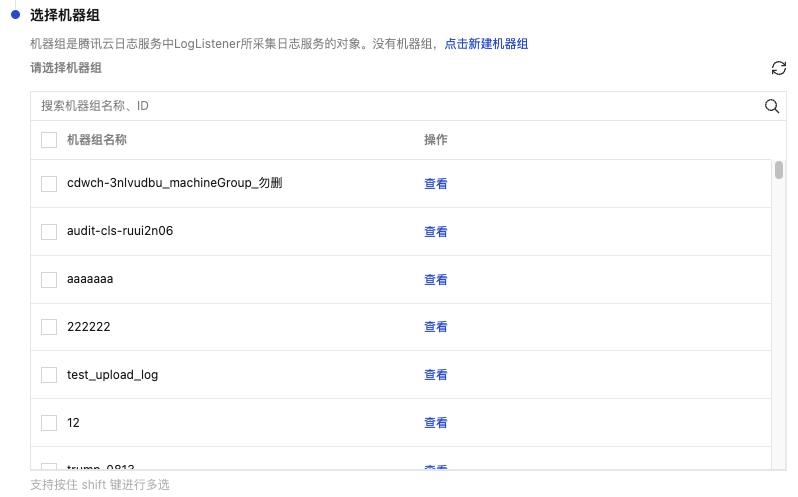
Task: Click 查看 for machine group 12
Action: click(x=436, y=422)
